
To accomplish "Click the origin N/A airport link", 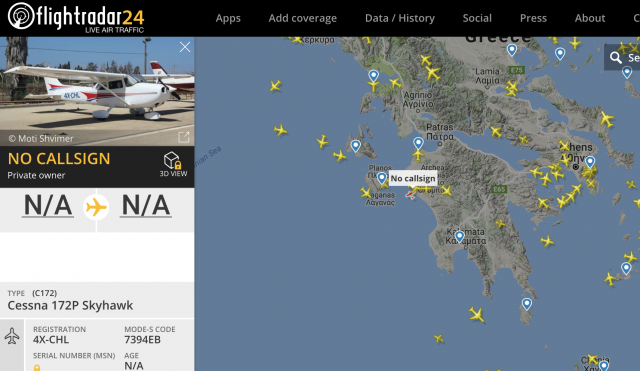I will click(48, 205).
